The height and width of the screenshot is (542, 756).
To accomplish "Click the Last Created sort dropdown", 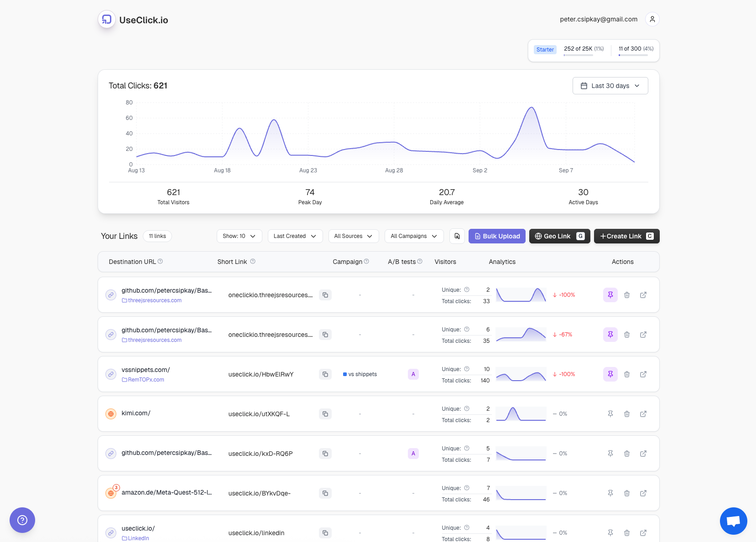I will (x=295, y=236).
